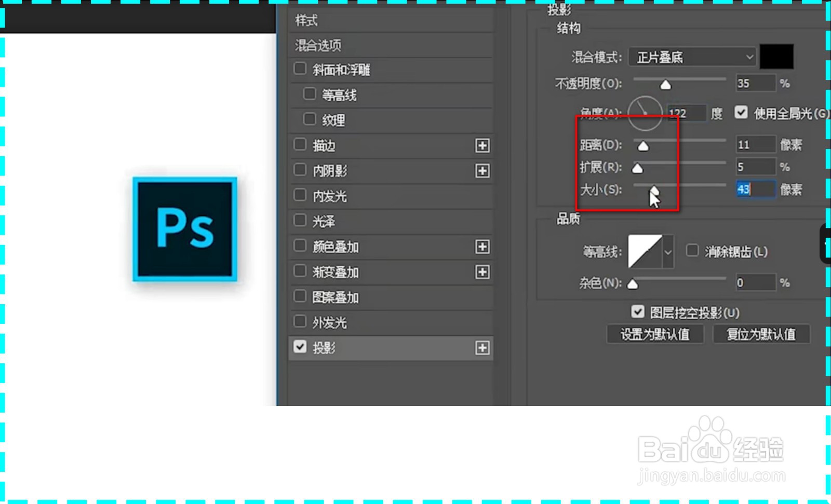The width and height of the screenshot is (831, 504).
Task: Add another 颜色叠加 effect with plus icon
Action: tap(482, 247)
